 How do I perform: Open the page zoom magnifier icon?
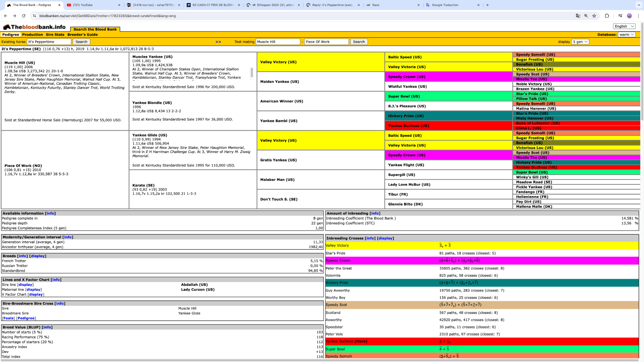[586, 16]
